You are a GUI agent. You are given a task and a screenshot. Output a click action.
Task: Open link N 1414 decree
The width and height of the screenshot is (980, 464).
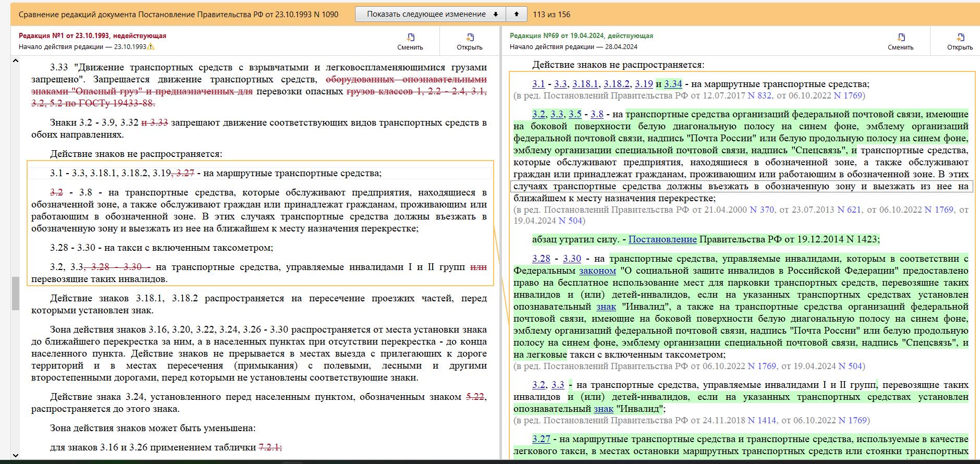coord(762,420)
